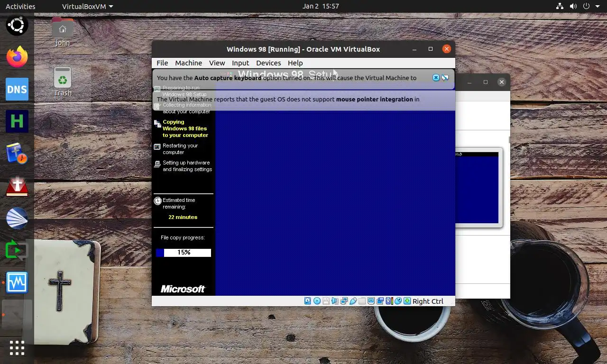Open the DNS app in dock
Screen dimensions: 607x364
pyautogui.click(x=17, y=89)
